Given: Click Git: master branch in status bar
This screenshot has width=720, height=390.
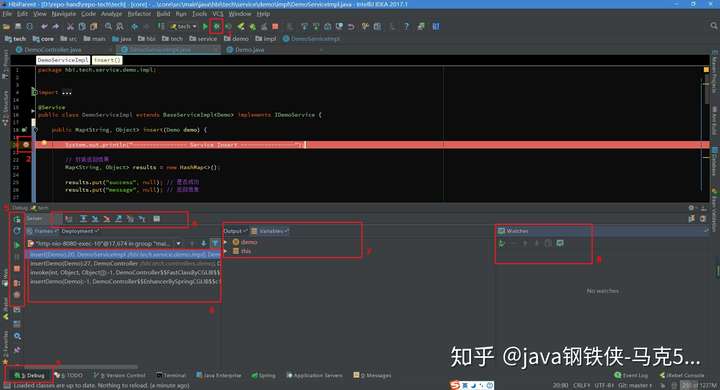Looking at the screenshot, I should (x=635, y=385).
